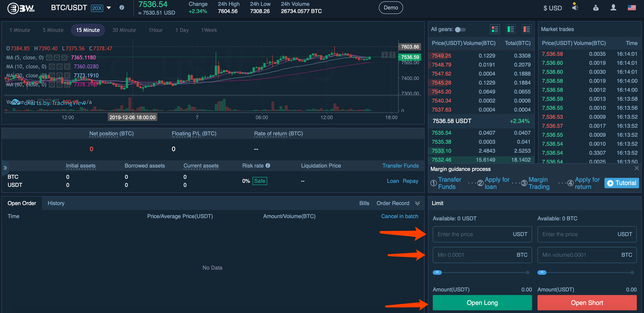Click the Transfer Funds link
Image resolution: width=644 pixels, height=313 pixels.
(x=400, y=166)
